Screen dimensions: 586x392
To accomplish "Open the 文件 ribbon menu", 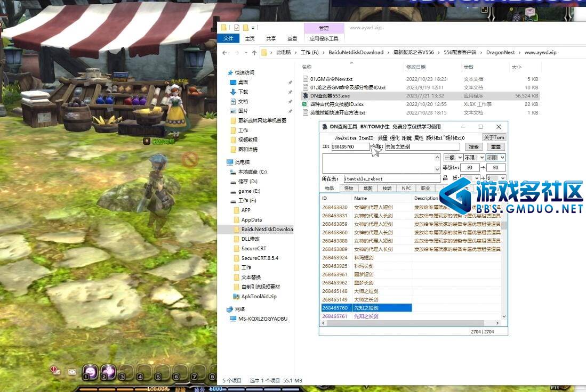I will (x=228, y=38).
